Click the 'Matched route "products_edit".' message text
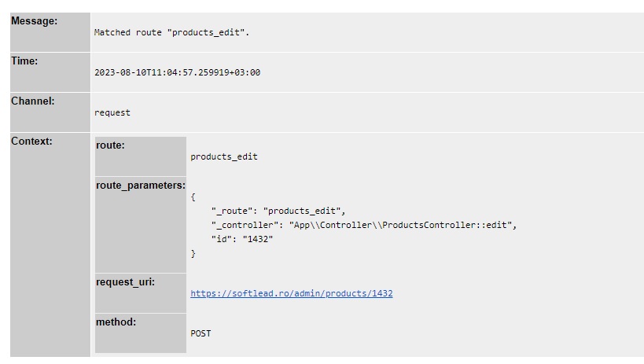The width and height of the screenshot is (644, 364). [171, 32]
